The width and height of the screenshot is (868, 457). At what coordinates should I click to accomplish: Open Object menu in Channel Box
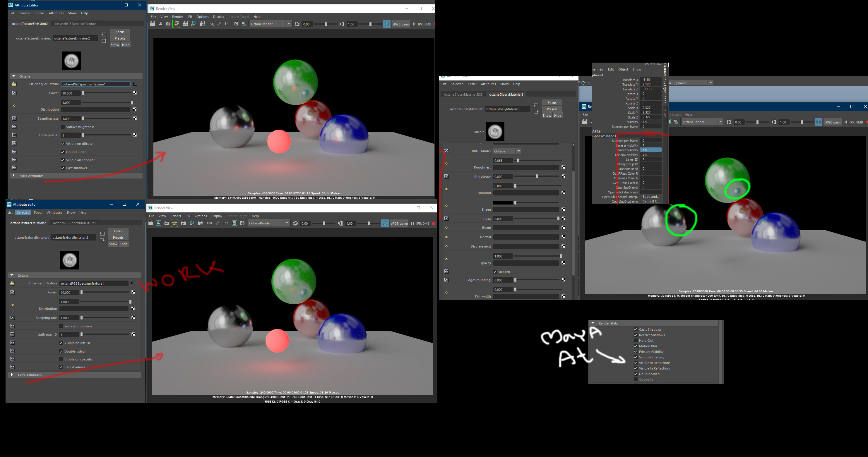tap(623, 69)
